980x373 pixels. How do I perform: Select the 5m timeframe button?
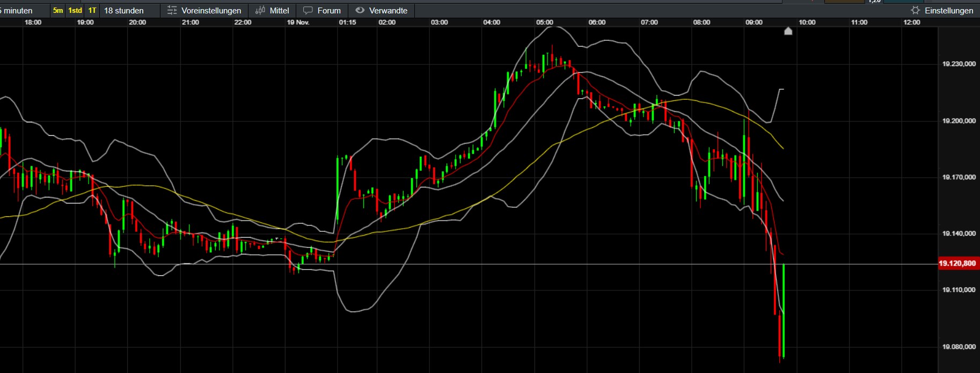point(58,10)
